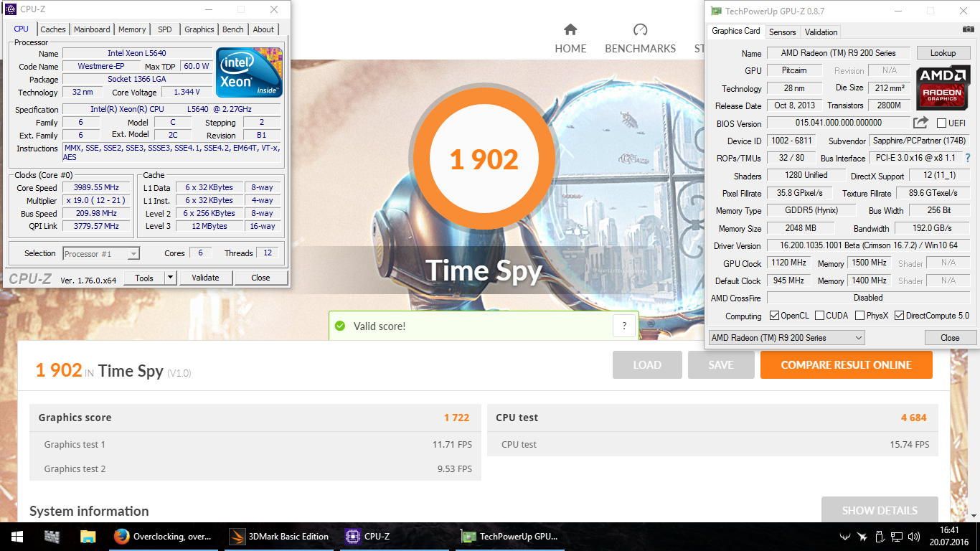Switch to 3DMark Basic Edition on taskbar
Image resolution: width=980 pixels, height=551 pixels.
point(280,536)
